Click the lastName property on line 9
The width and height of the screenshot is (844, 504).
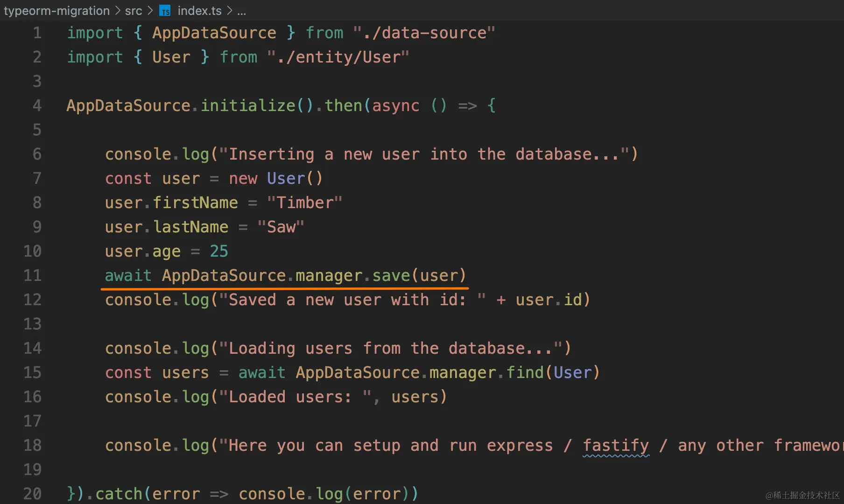pos(191,227)
